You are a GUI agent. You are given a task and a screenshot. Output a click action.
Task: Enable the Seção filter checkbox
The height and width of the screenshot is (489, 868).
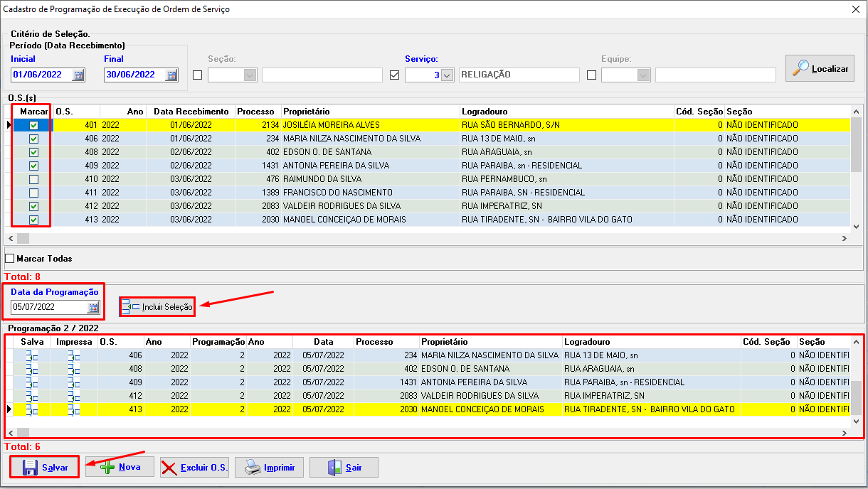point(198,75)
